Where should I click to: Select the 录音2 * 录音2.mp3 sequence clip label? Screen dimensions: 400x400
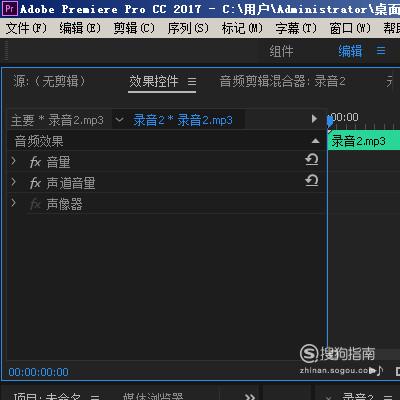[x=183, y=120]
